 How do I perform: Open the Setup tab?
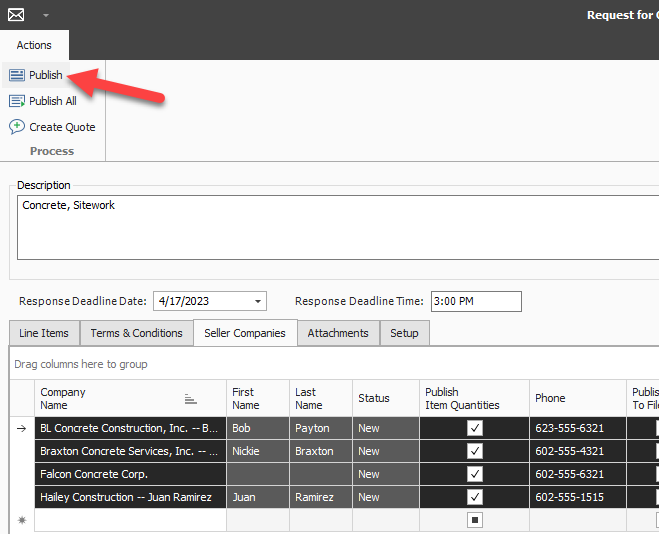[x=404, y=333]
